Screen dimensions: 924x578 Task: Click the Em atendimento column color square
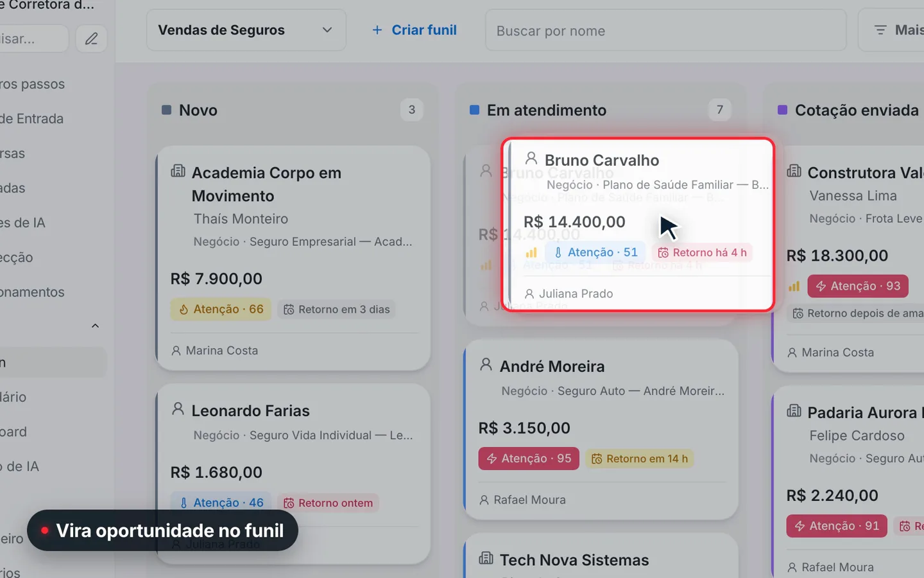tap(474, 110)
